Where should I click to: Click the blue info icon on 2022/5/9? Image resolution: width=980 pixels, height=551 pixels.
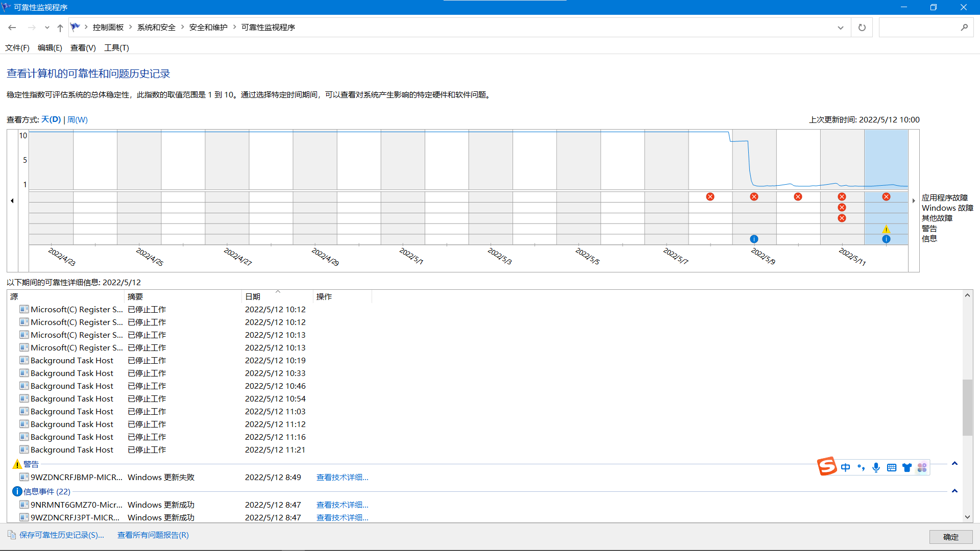coord(754,239)
